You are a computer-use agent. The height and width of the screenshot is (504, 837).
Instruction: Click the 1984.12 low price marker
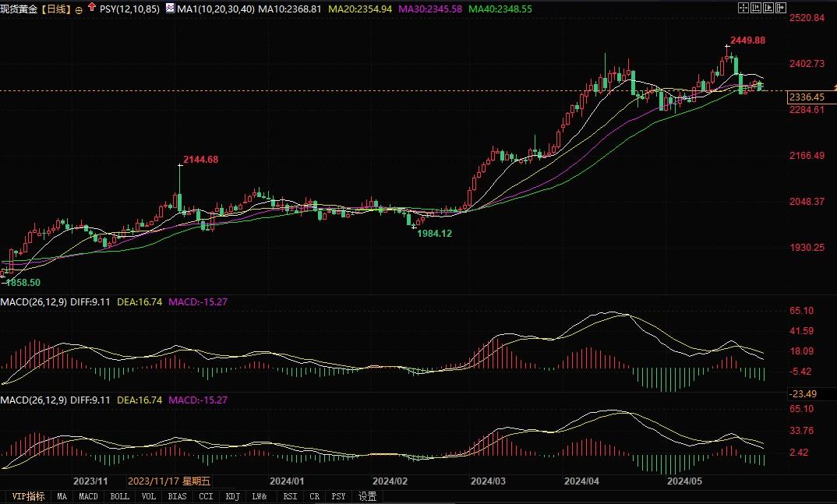click(x=434, y=234)
